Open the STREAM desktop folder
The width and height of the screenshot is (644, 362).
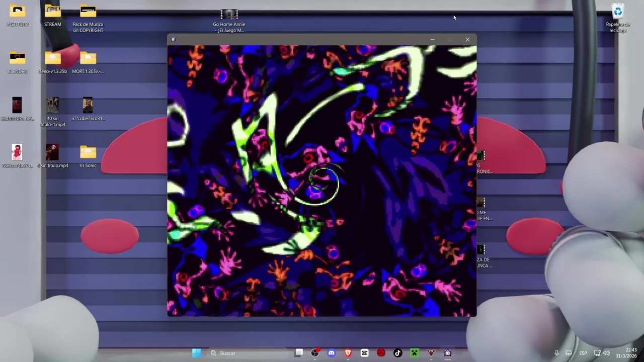[x=52, y=15]
